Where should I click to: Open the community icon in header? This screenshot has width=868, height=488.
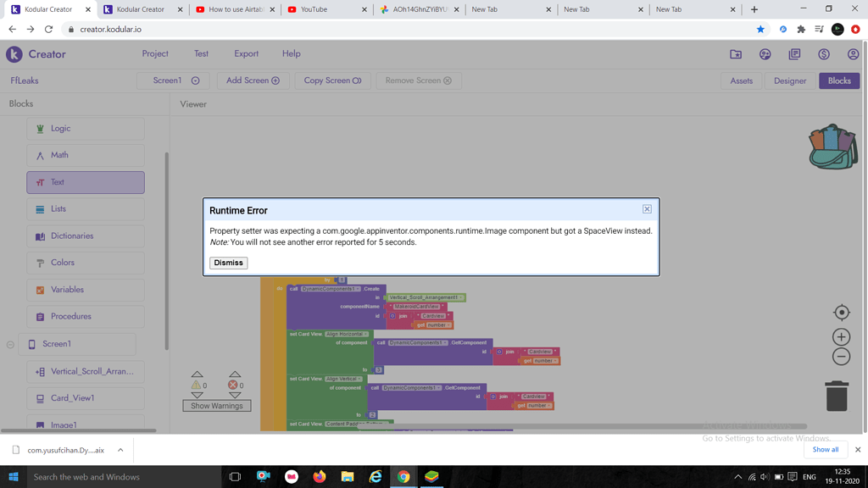(x=765, y=54)
